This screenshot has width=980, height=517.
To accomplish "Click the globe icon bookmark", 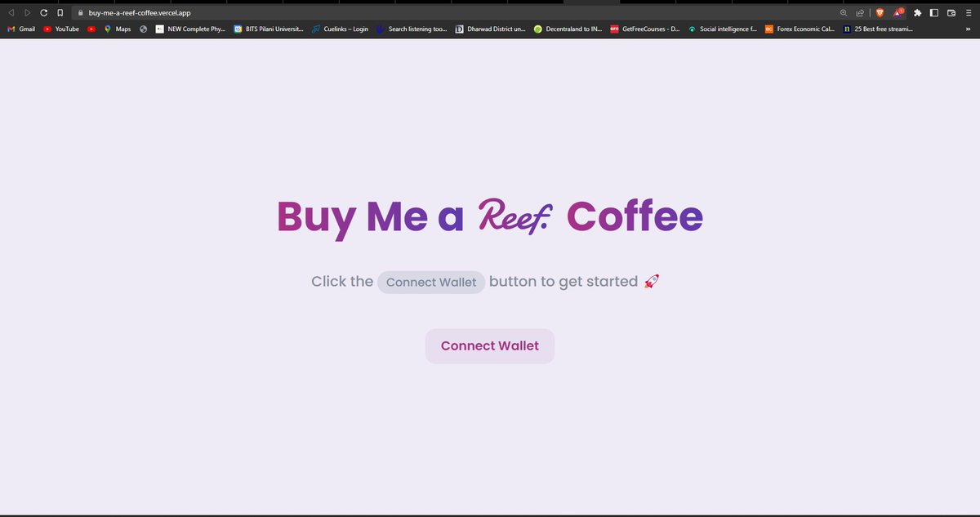I will coord(143,29).
